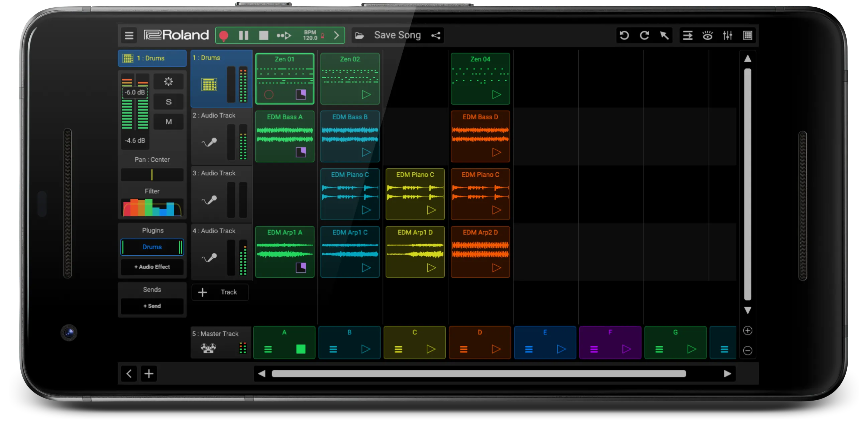Click the share icon next to Save Song
The width and height of the screenshot is (868, 421).
pyautogui.click(x=436, y=35)
